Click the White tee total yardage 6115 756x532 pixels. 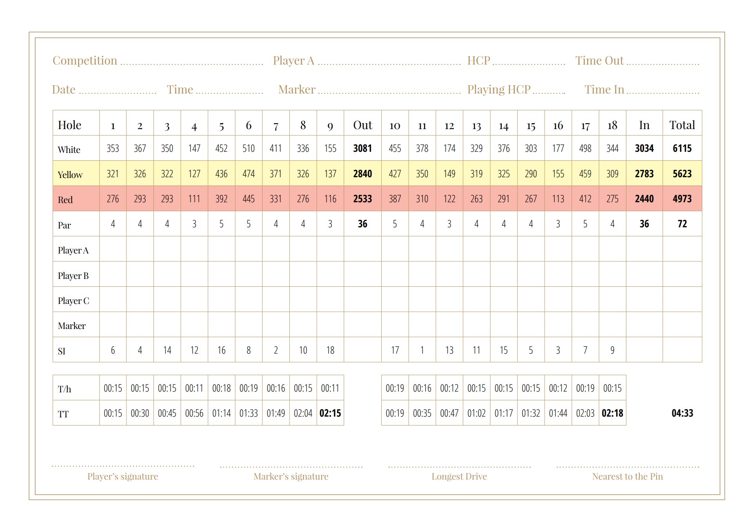[x=682, y=149]
